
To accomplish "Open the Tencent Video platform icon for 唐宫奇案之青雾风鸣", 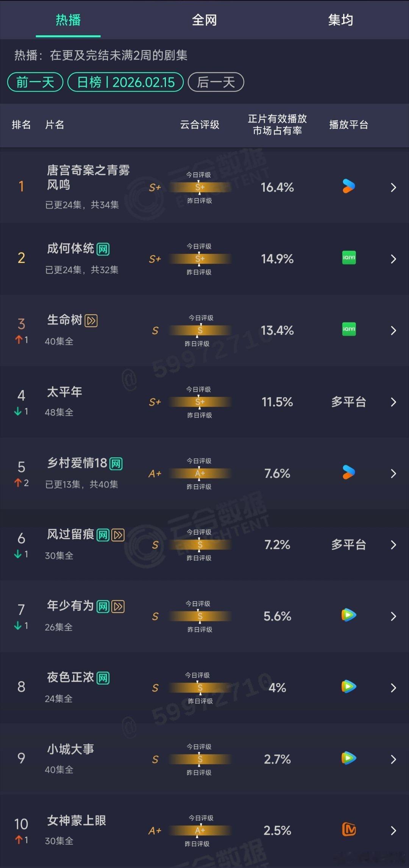I will tap(348, 187).
